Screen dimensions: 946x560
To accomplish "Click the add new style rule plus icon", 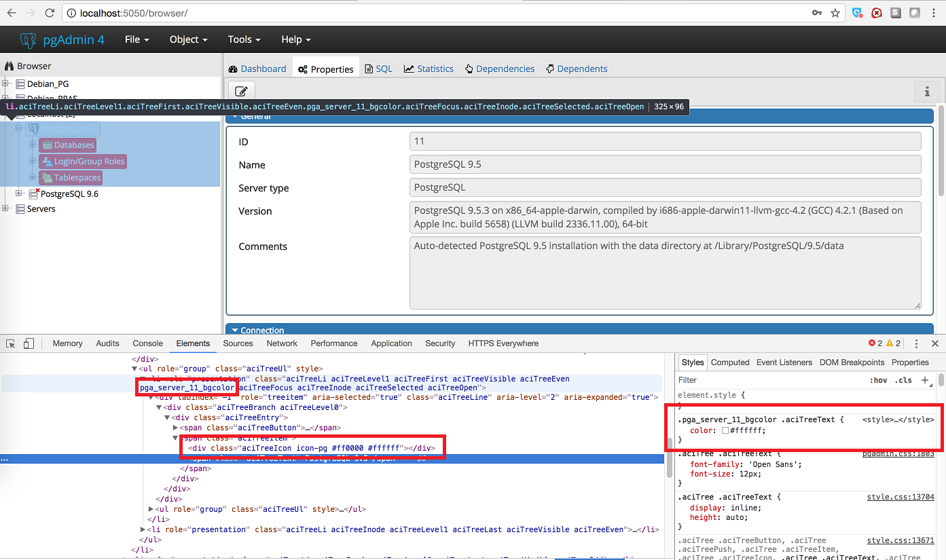I will click(x=925, y=380).
